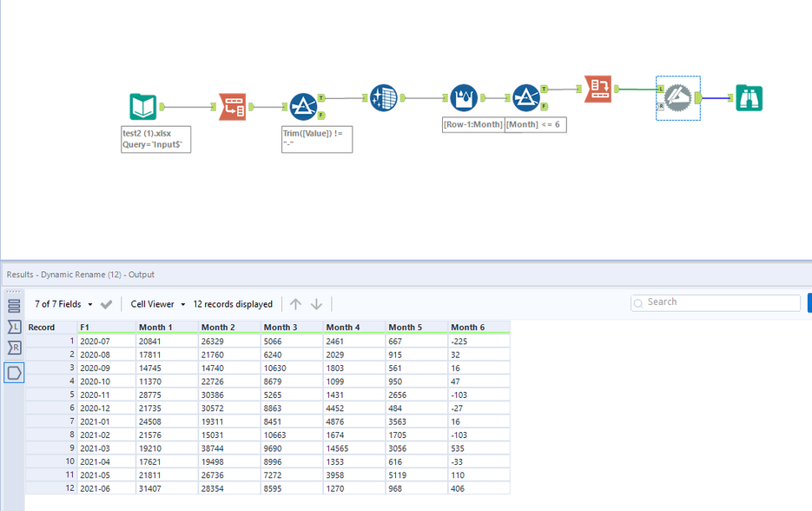
Task: Select the Cross Tab tool
Action: 598,89
